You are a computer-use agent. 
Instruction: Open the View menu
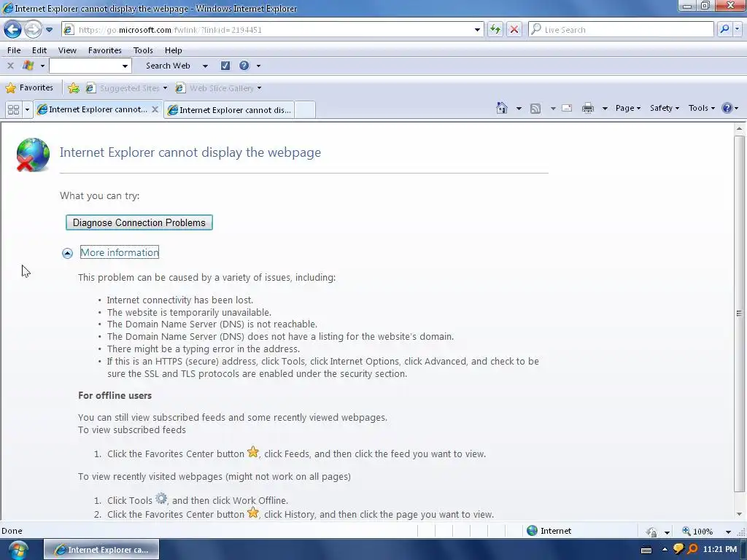tap(67, 50)
